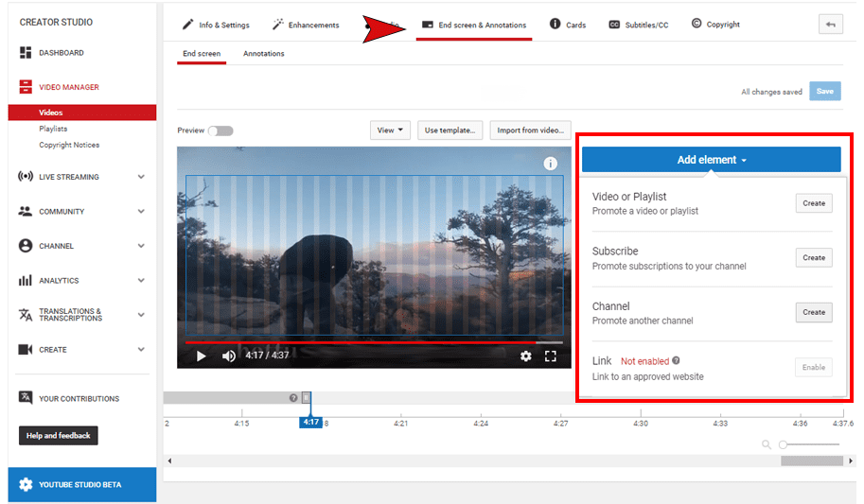Click the end screen start handle on timeline
Screen dimensions: 864x504
click(307, 398)
